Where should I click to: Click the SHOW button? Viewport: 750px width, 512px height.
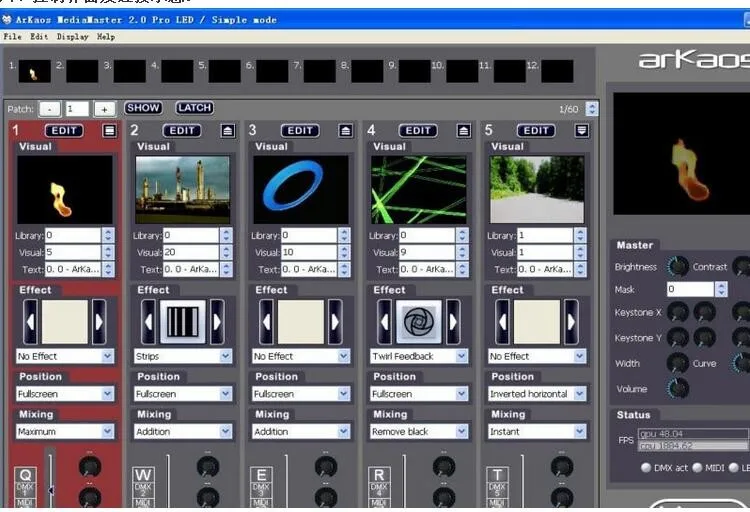point(143,108)
